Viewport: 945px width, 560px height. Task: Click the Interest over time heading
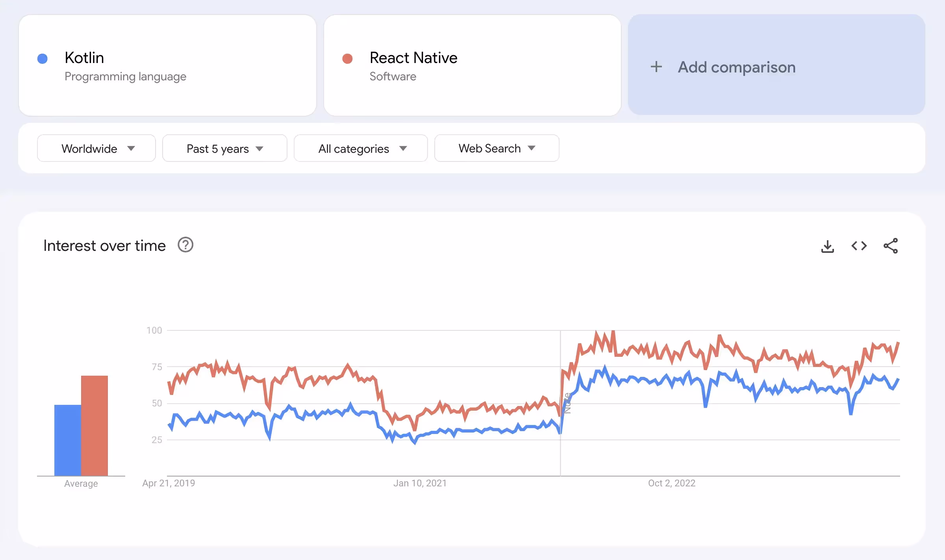coord(104,246)
